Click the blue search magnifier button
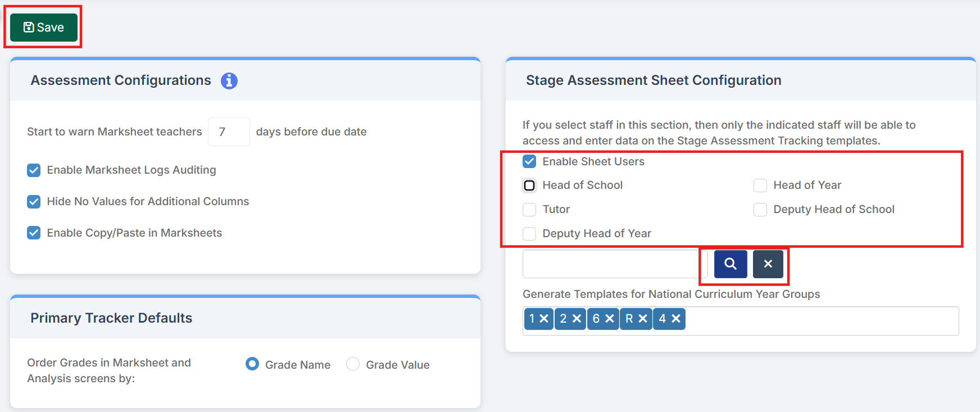The image size is (980, 412). 730,264
